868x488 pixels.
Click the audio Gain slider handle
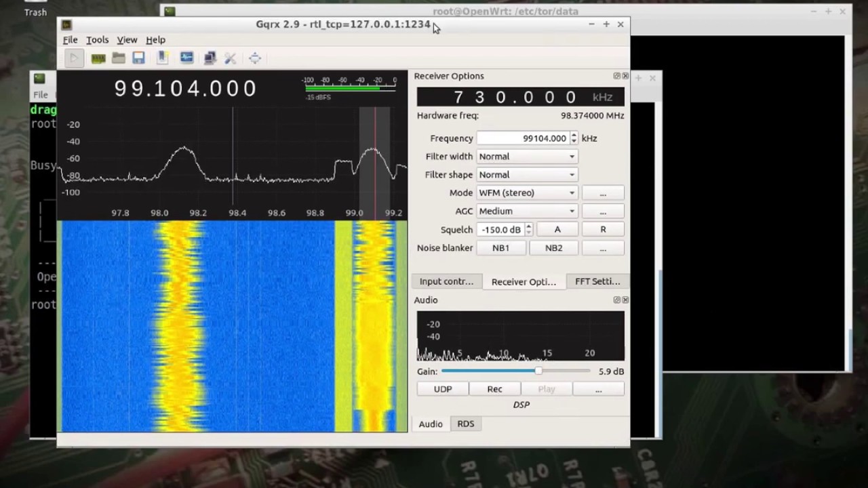coord(538,371)
